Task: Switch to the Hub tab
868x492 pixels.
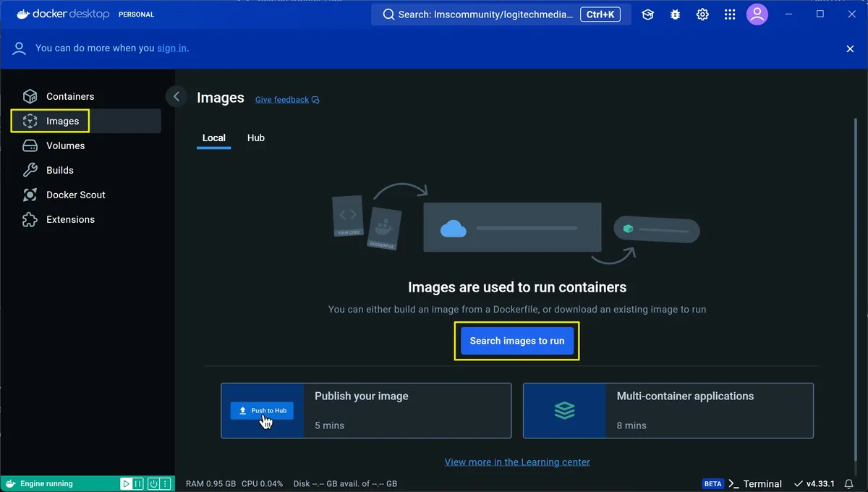Action: point(256,137)
